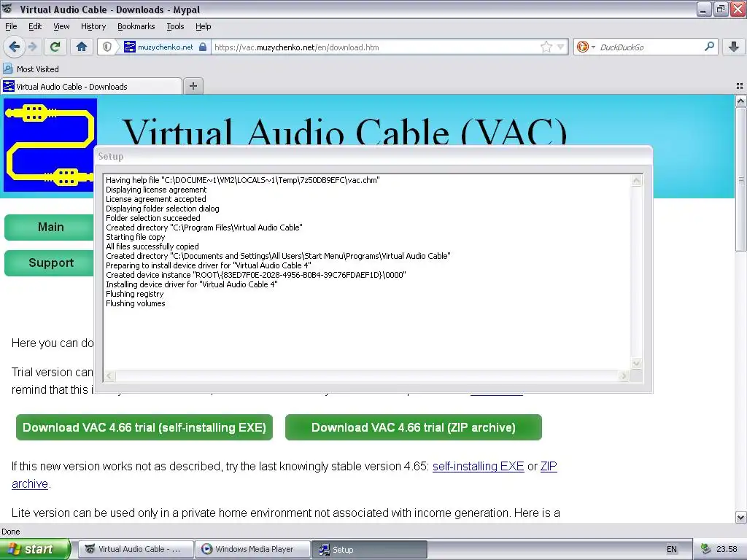Viewport: 747px width, 560px height.
Task: Minimize the Mypal browser window
Action: 703,9
